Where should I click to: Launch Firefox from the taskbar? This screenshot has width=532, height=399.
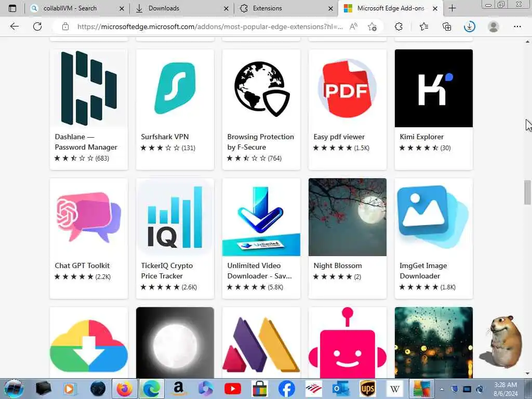[x=125, y=389]
